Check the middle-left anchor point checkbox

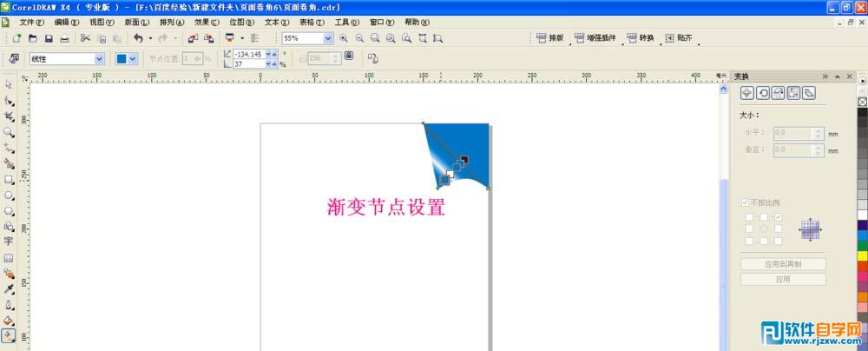(750, 229)
